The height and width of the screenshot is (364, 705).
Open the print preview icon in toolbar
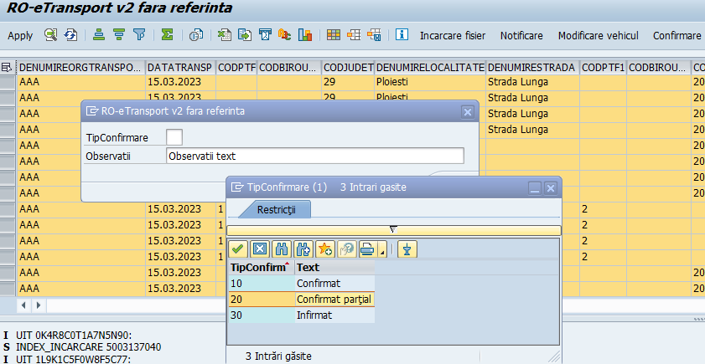click(196, 35)
